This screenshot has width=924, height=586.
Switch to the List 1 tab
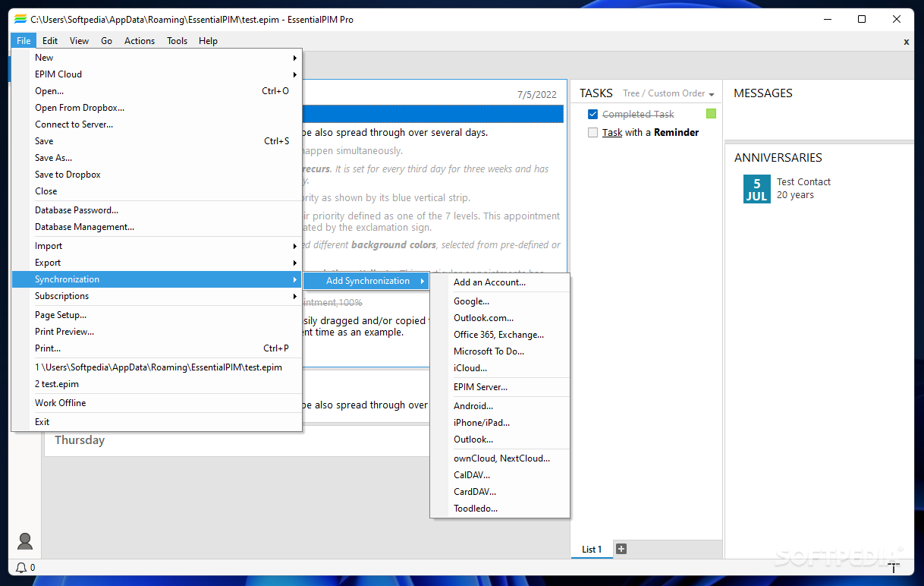pos(592,550)
